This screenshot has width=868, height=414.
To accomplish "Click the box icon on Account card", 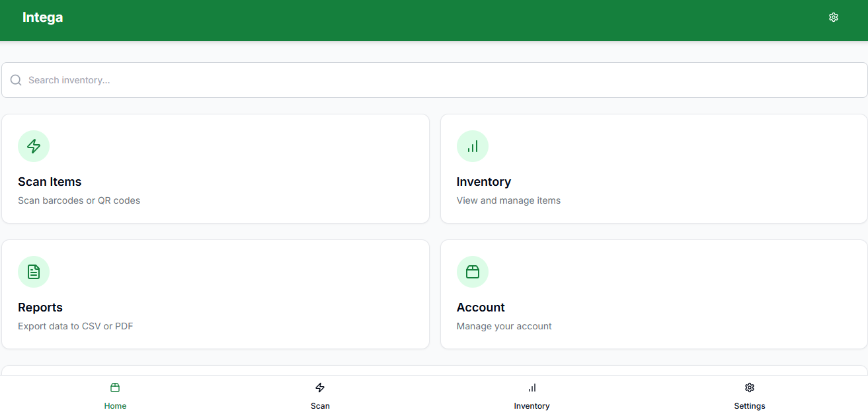I will click(x=473, y=272).
